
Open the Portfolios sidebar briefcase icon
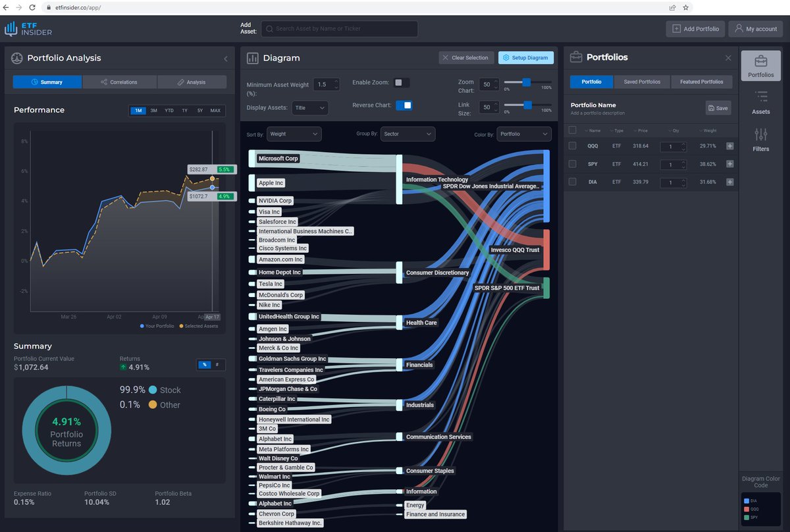[761, 61]
